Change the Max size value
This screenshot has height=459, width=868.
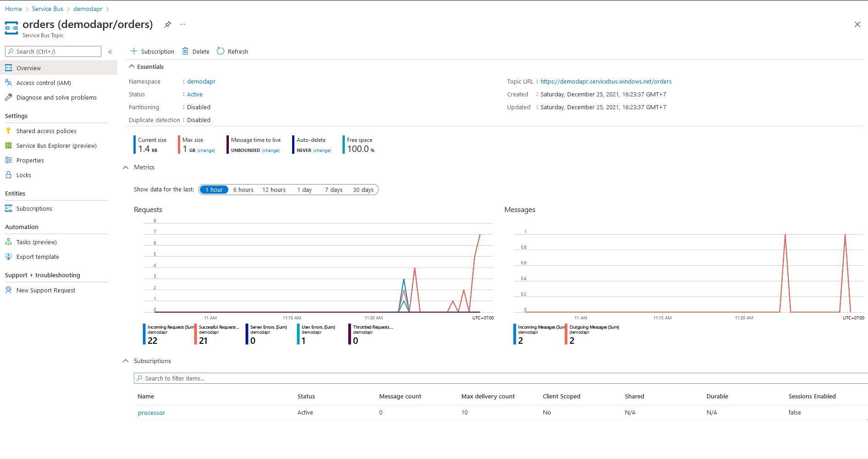pyautogui.click(x=206, y=151)
